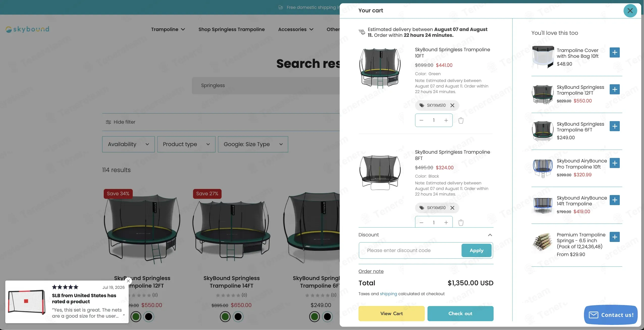This screenshot has width=644, height=330.
Task: Decrease quantity of 10FT trampoline
Action: [421, 120]
